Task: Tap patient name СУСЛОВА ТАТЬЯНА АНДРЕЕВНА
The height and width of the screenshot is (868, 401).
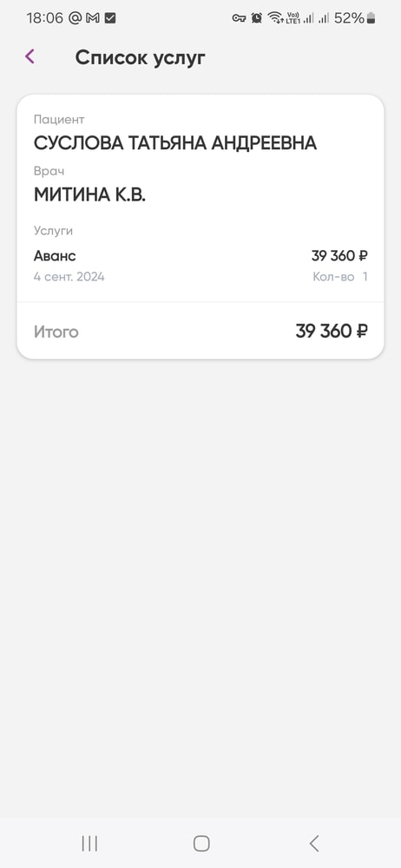Action: [x=175, y=143]
